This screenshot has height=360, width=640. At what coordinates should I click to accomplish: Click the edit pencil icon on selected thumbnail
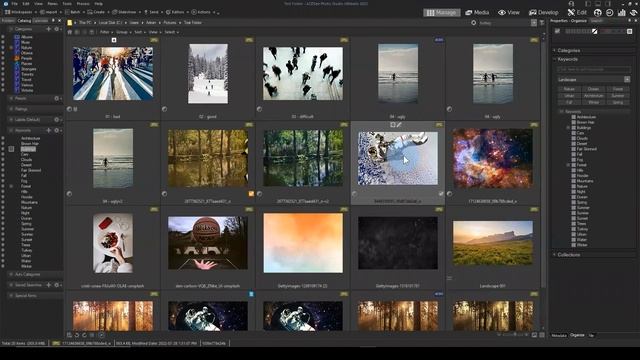[399, 125]
